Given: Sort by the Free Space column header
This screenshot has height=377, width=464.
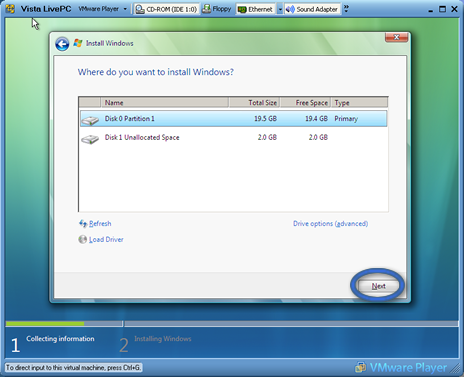Looking at the screenshot, I should click(305, 102).
